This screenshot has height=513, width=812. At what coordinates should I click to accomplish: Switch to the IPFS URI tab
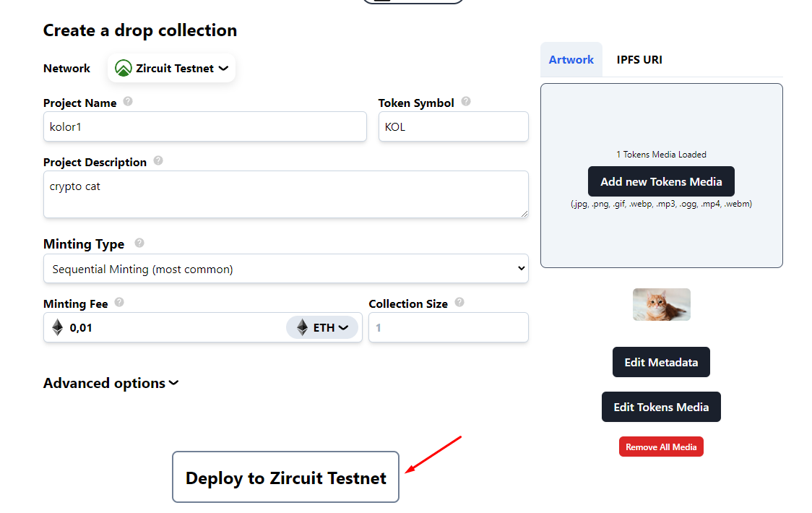coord(639,60)
